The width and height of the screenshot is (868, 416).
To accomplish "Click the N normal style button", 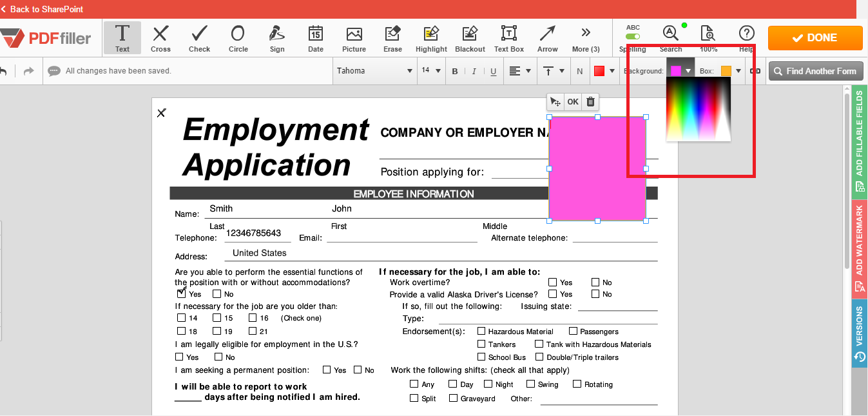I will coord(580,71).
